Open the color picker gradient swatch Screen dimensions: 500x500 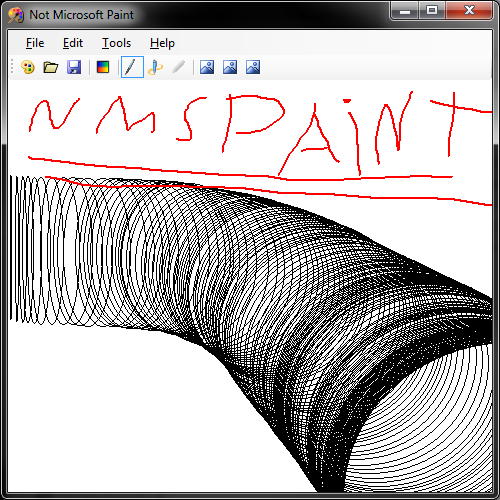[103, 67]
